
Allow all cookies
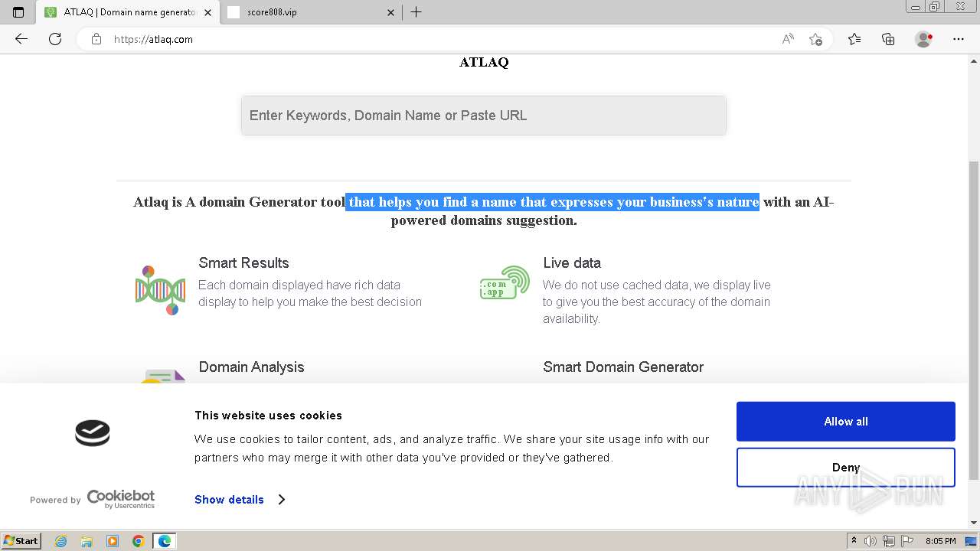(846, 422)
